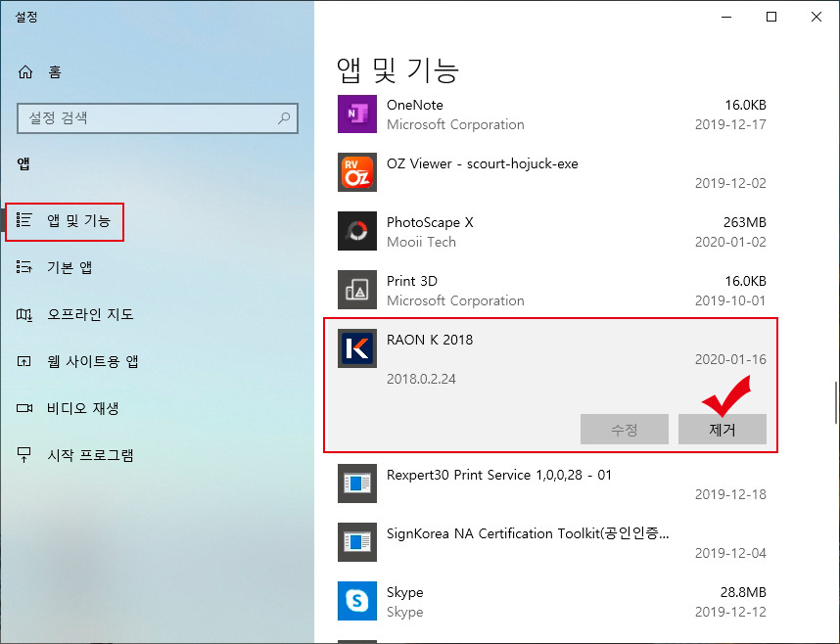Click the search magnifier icon
Viewport: 840px width, 644px height.
pyautogui.click(x=284, y=117)
